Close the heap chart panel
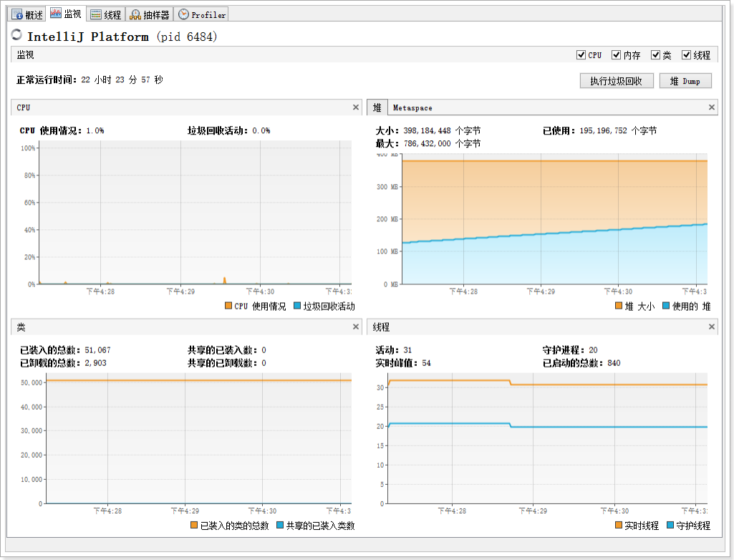Screen dimensions: 734x560 click(712, 107)
